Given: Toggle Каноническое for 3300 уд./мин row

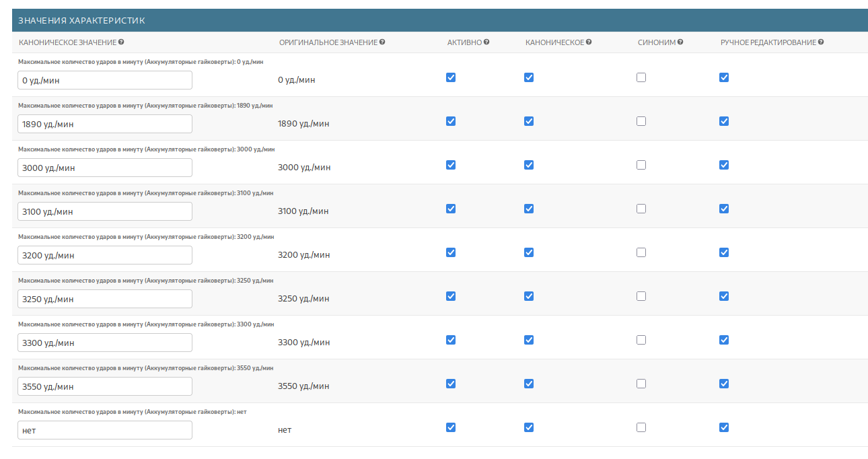Looking at the screenshot, I should point(529,340).
